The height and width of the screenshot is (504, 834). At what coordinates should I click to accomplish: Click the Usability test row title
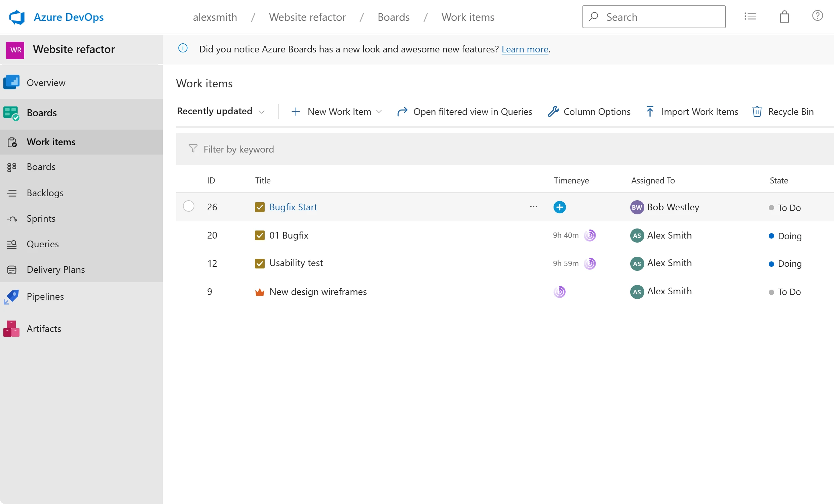[x=296, y=263]
